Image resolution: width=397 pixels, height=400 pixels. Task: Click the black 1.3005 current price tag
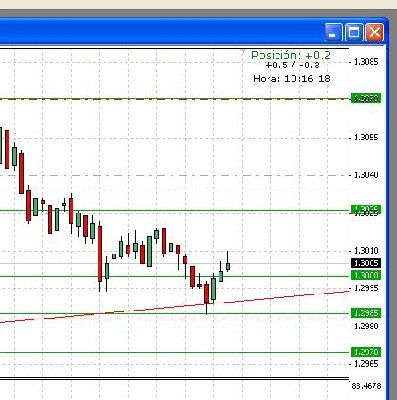click(x=366, y=263)
